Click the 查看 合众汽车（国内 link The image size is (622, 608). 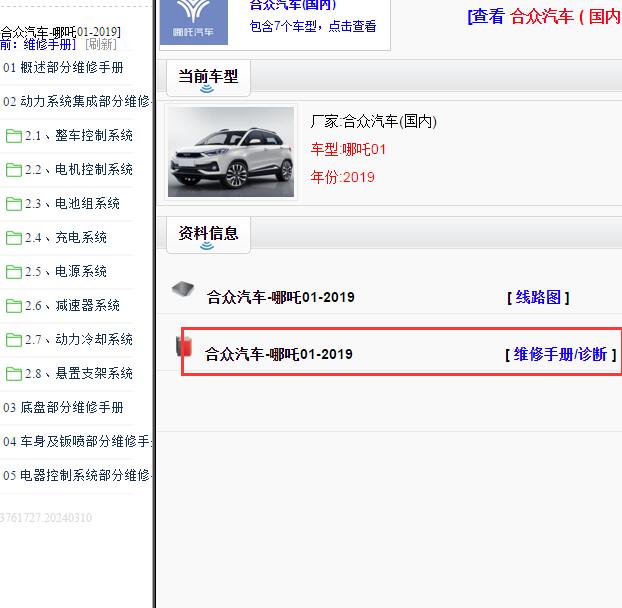click(545, 17)
